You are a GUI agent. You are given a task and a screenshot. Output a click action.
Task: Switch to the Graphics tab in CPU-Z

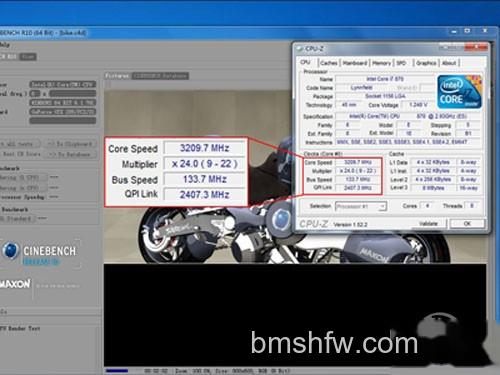pos(426,63)
